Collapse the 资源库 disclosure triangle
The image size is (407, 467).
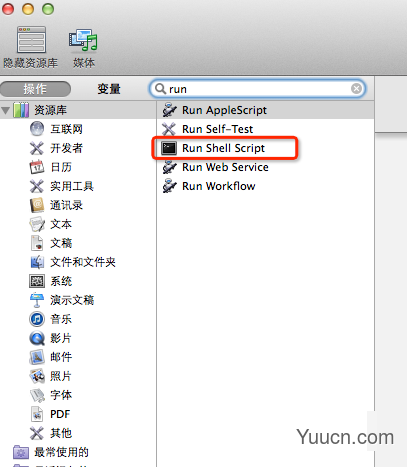coord(5,110)
